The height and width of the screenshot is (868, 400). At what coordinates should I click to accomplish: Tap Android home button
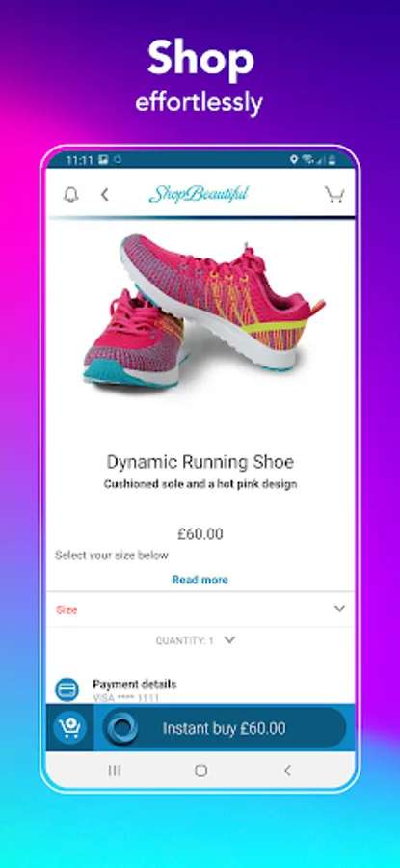[200, 771]
